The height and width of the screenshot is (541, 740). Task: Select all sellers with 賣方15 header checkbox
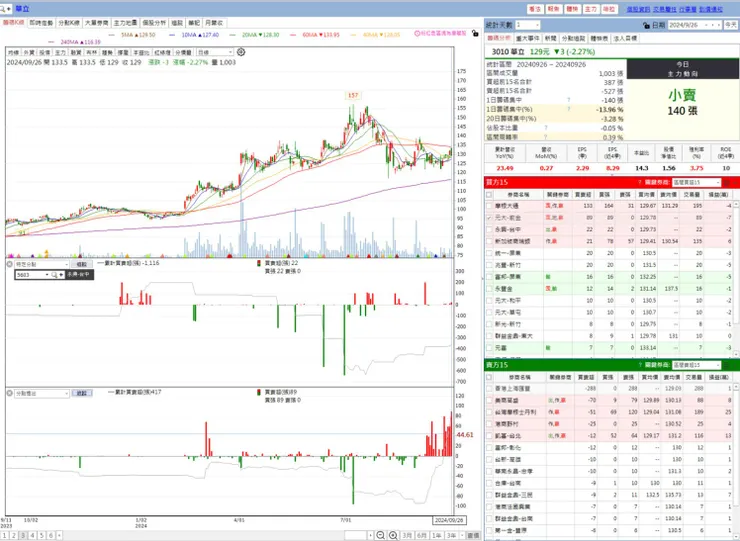pyautogui.click(x=489, y=377)
